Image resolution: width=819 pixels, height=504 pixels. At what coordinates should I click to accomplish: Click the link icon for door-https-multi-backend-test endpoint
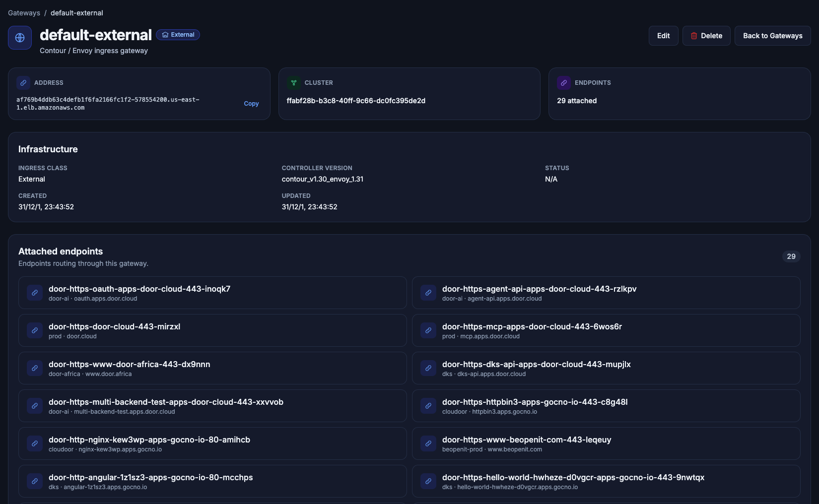35,406
